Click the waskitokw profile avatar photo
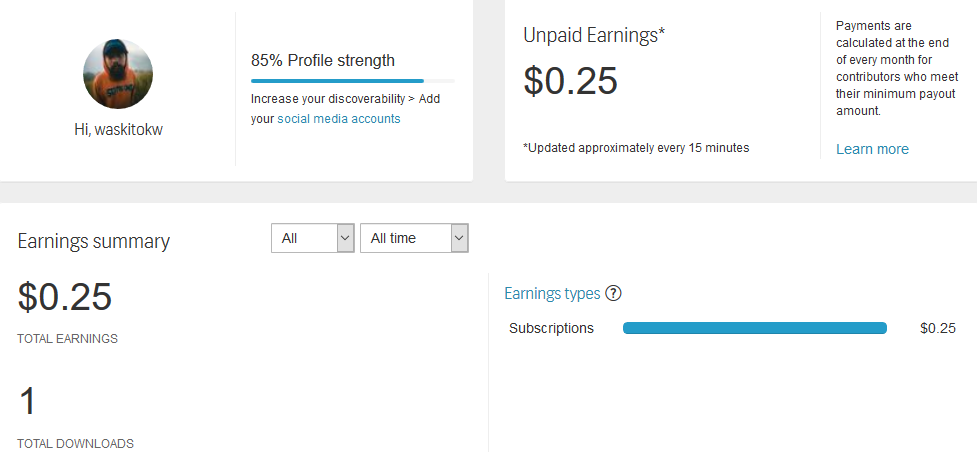The height and width of the screenshot is (455, 977). 118,74
